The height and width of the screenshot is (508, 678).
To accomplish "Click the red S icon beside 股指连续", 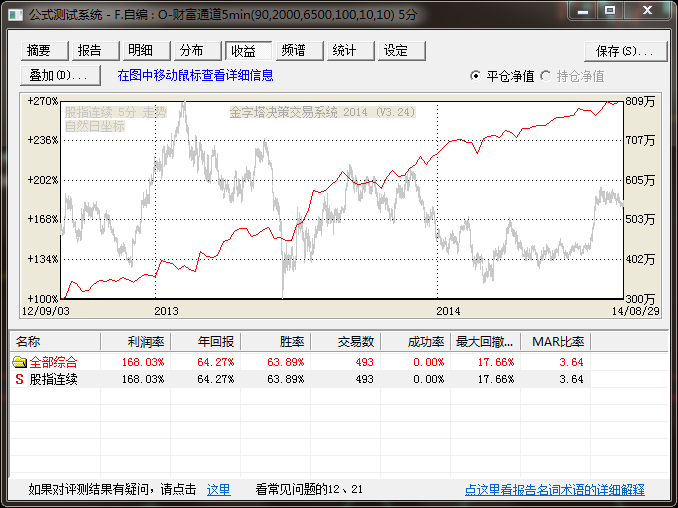I will pos(19,380).
